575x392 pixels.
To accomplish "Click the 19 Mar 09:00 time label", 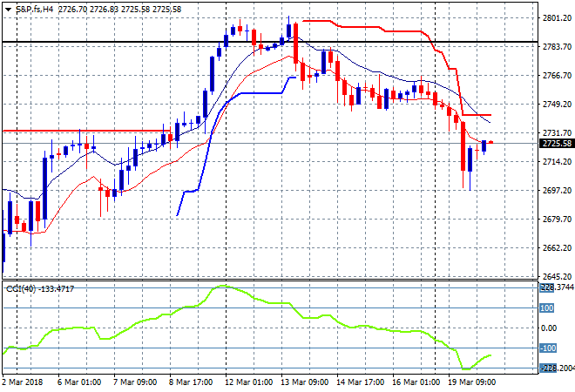I will click(471, 382).
